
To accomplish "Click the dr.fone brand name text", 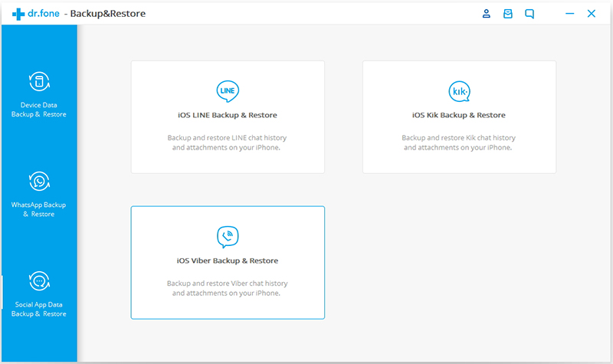I will pos(44,14).
